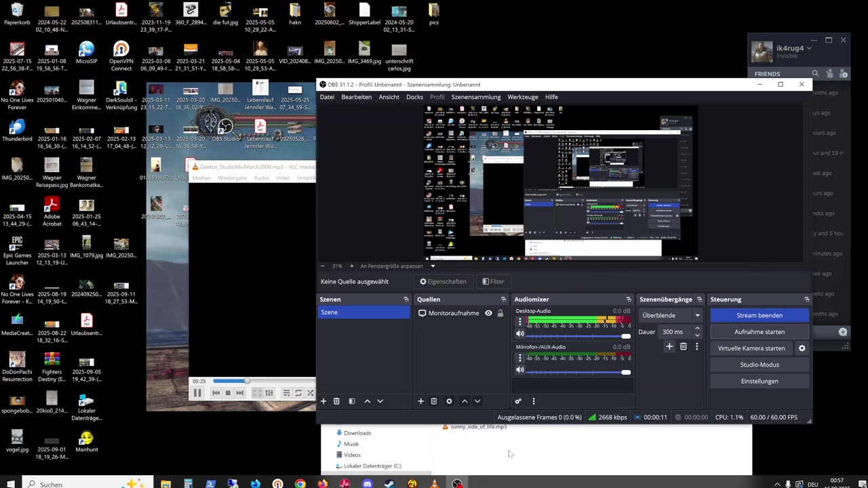Screen dimensions: 868x488
Task: Move source up in Quellen panel
Action: 465,401
